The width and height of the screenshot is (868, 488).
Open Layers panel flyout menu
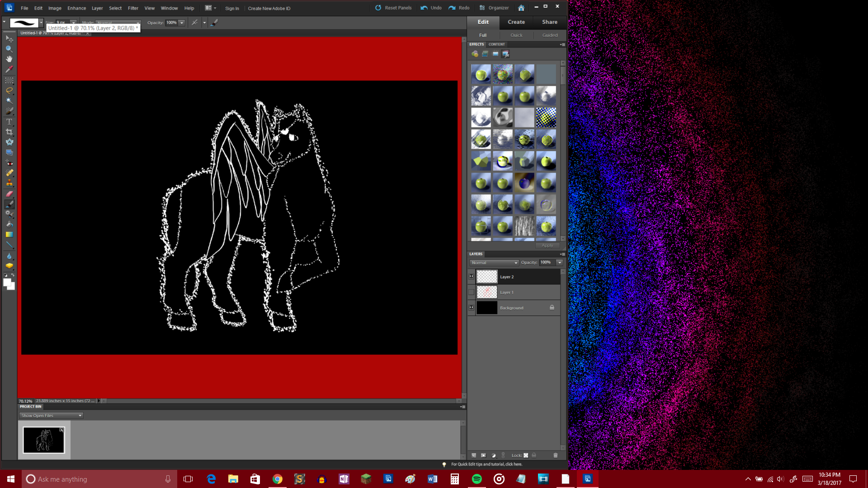coord(563,254)
